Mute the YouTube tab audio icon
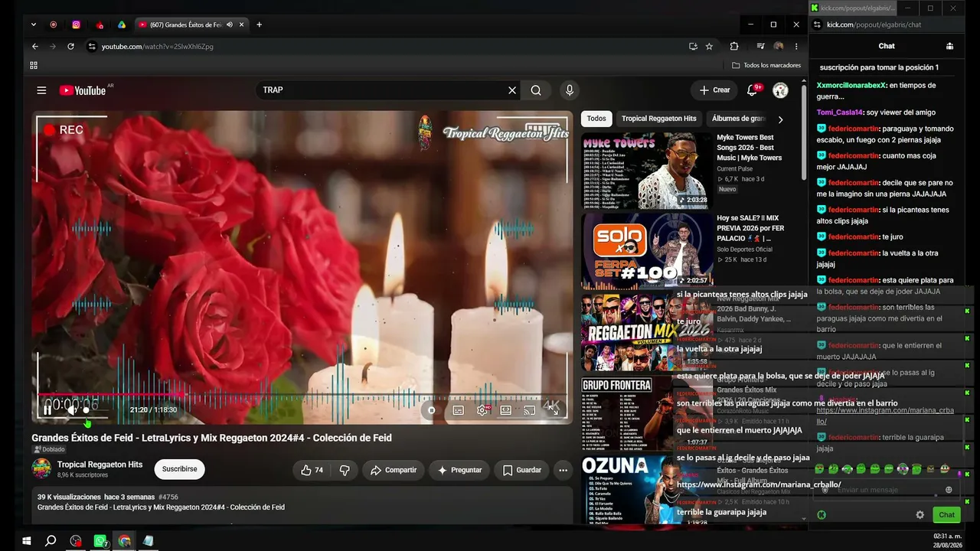The width and height of the screenshot is (980, 551). [230, 24]
